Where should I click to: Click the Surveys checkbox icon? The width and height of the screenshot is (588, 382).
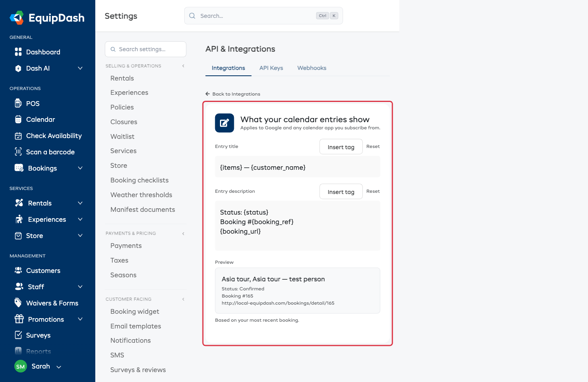click(18, 335)
